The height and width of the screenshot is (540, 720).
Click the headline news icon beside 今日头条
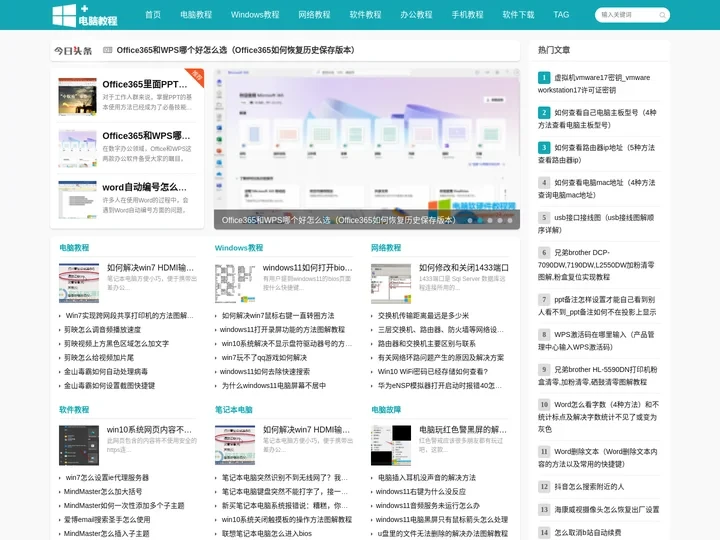click(107, 50)
